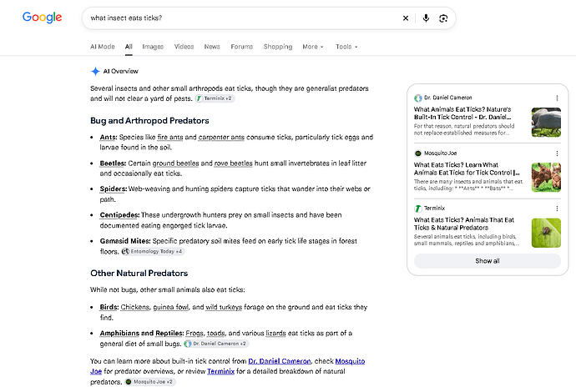Click the guinea fowl thumbnail image
This screenshot has height=392, width=576.
pos(546,123)
